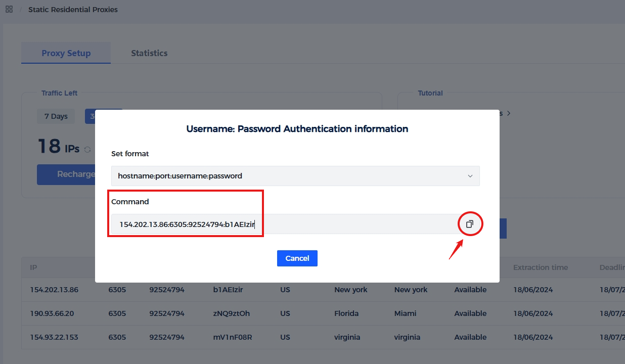
Task: Select the 7 Days traffic option
Action: (x=56, y=116)
